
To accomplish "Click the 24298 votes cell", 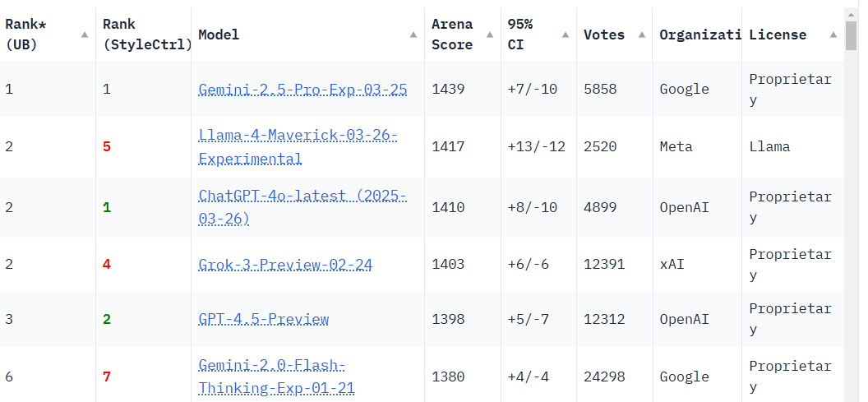I will [604, 377].
